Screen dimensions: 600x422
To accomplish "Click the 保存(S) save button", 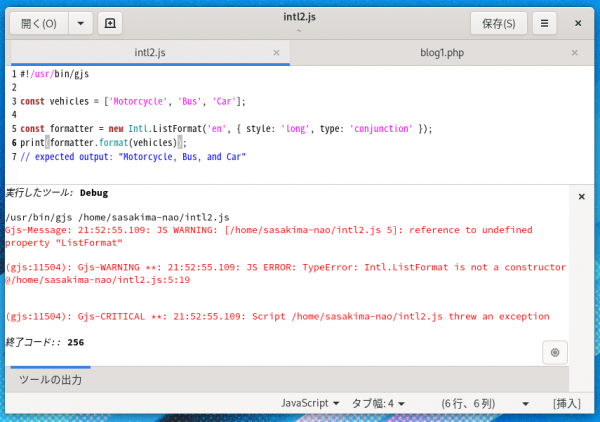I will 498,23.
